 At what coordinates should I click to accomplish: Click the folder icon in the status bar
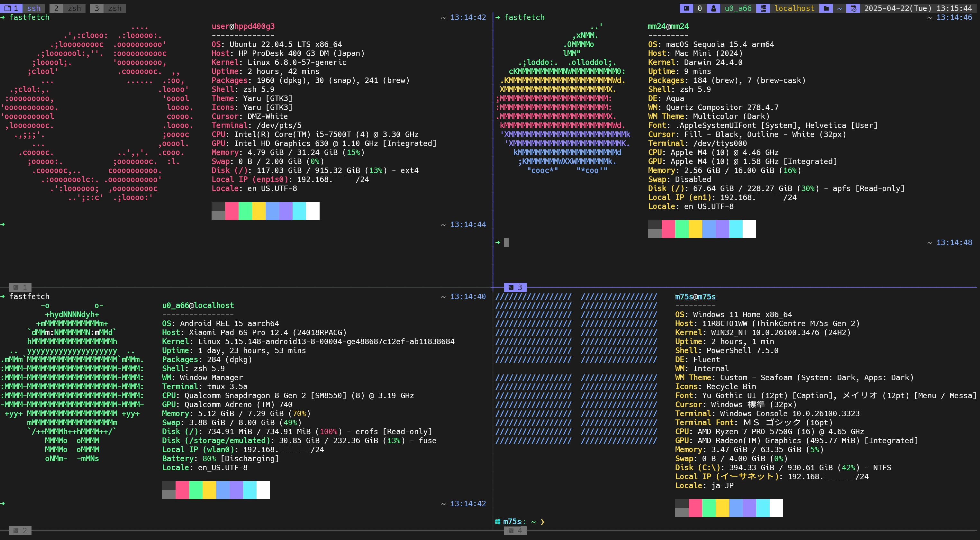click(x=826, y=8)
